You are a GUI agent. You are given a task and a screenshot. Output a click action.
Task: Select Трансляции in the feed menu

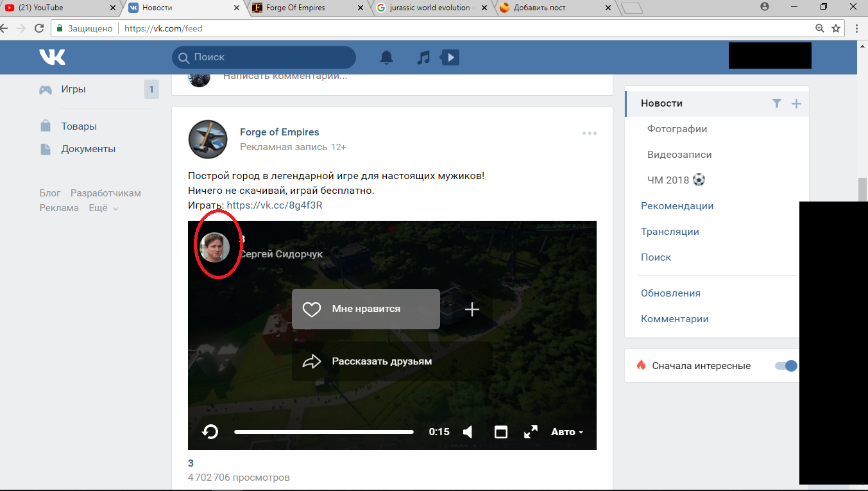coord(670,232)
